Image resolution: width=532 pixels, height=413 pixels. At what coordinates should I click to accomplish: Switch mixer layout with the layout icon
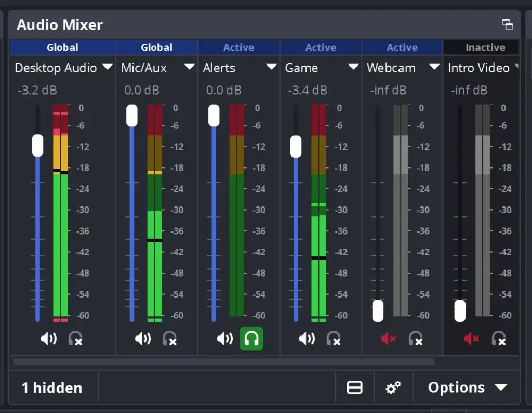(x=354, y=388)
